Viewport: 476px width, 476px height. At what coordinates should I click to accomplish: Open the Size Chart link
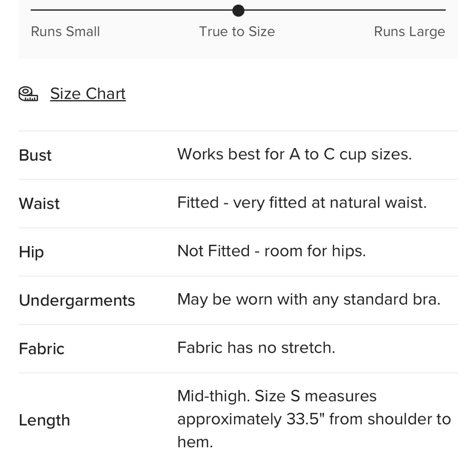88,93
